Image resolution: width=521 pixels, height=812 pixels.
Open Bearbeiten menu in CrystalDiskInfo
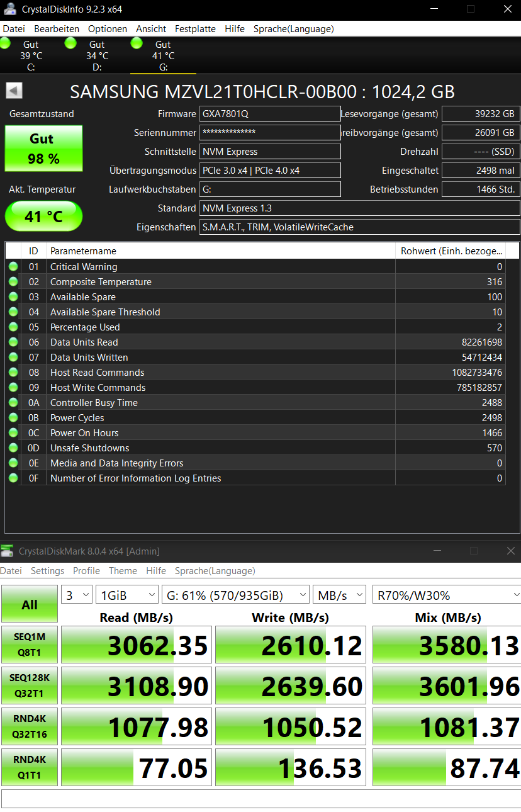(x=57, y=29)
